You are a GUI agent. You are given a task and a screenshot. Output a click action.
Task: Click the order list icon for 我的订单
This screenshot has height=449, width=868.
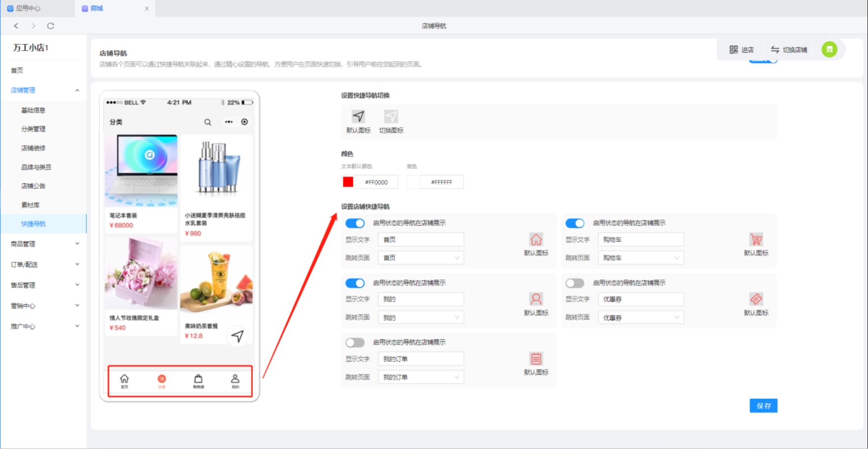point(536,359)
